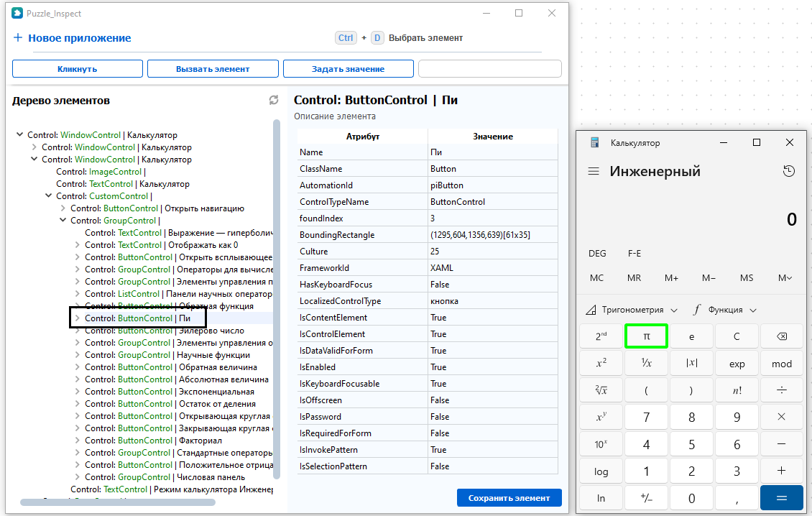Click M+ memory add

tap(671, 278)
